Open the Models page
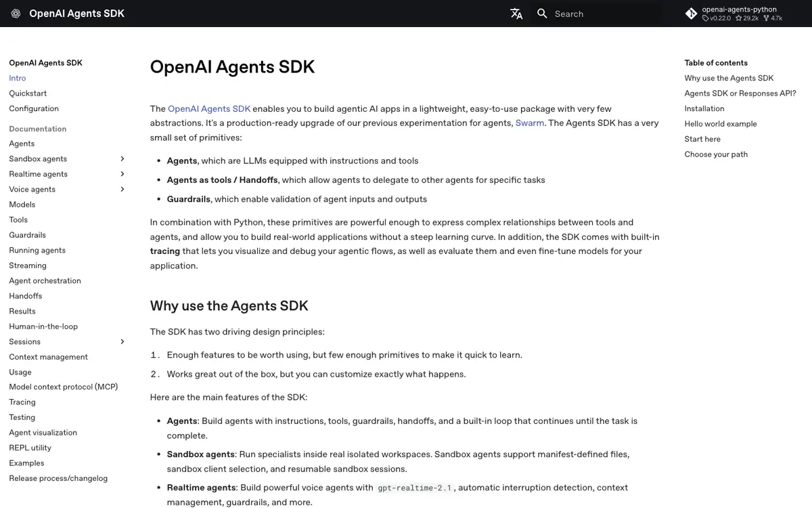 [x=22, y=205]
